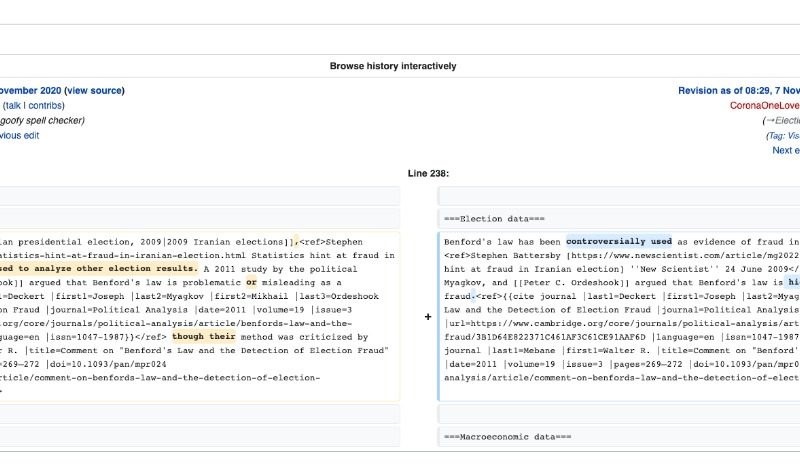Open the left editor's talk page link
The image size is (800, 470).
click(x=12, y=105)
